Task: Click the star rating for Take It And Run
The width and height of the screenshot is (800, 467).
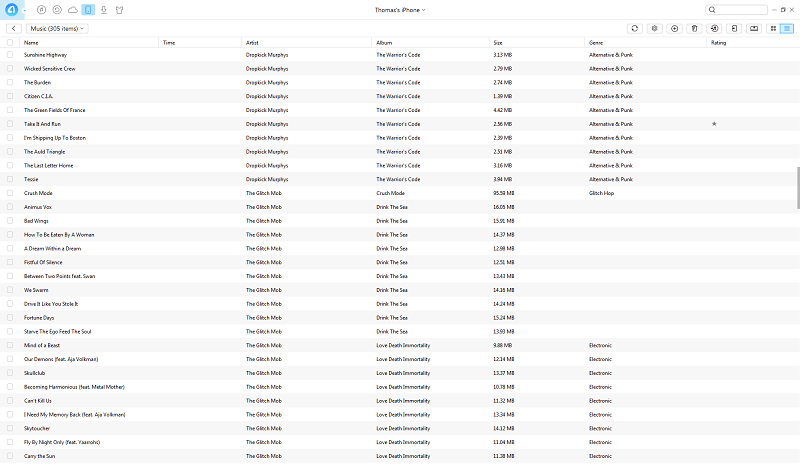Action: 714,124
